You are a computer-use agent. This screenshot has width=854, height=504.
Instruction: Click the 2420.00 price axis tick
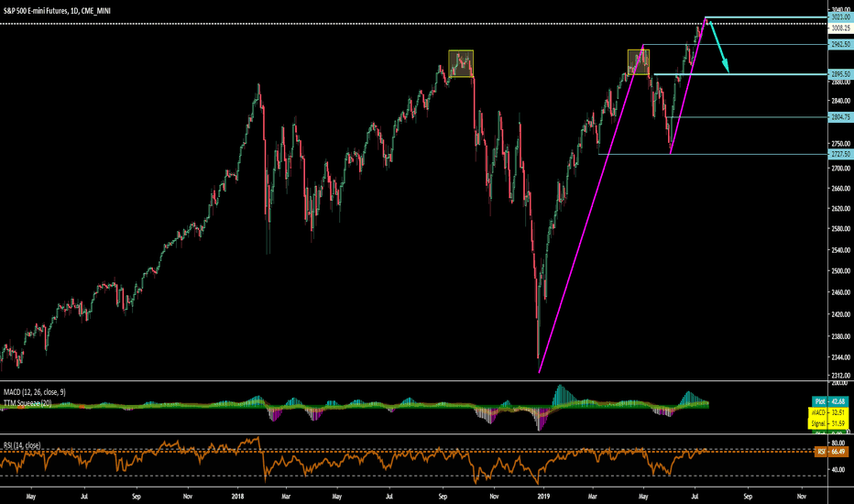click(841, 314)
